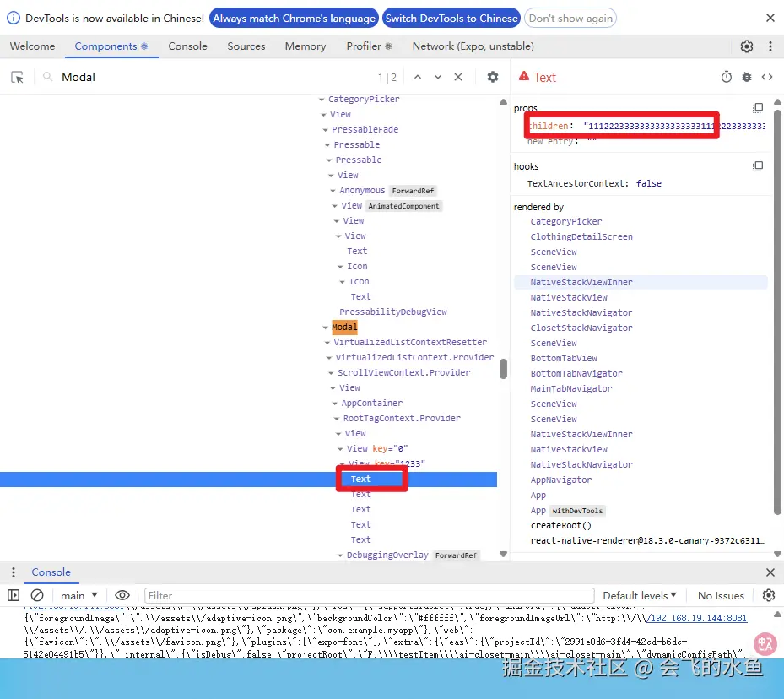
Task: Toggle the live expression eye icon
Action: coord(122,595)
